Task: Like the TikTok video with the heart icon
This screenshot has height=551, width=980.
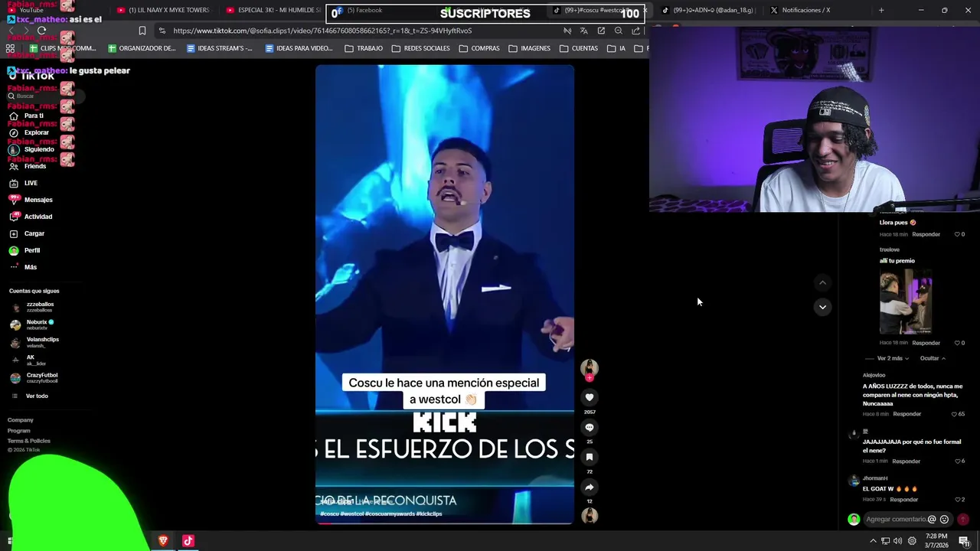Action: (590, 397)
